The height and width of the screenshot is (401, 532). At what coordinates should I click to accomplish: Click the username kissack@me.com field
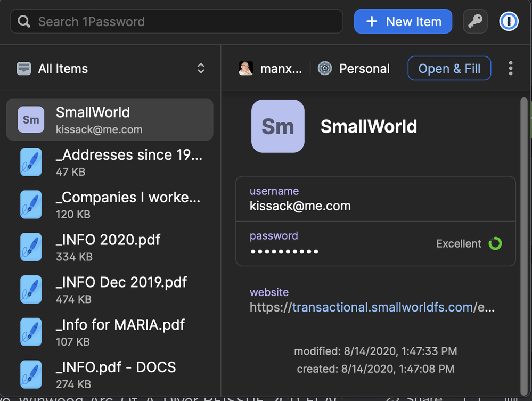tap(300, 206)
